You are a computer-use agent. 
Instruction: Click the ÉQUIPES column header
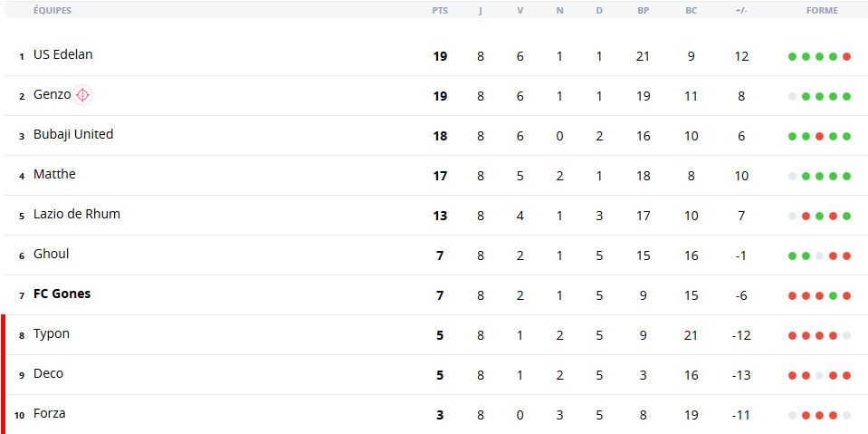click(x=52, y=11)
